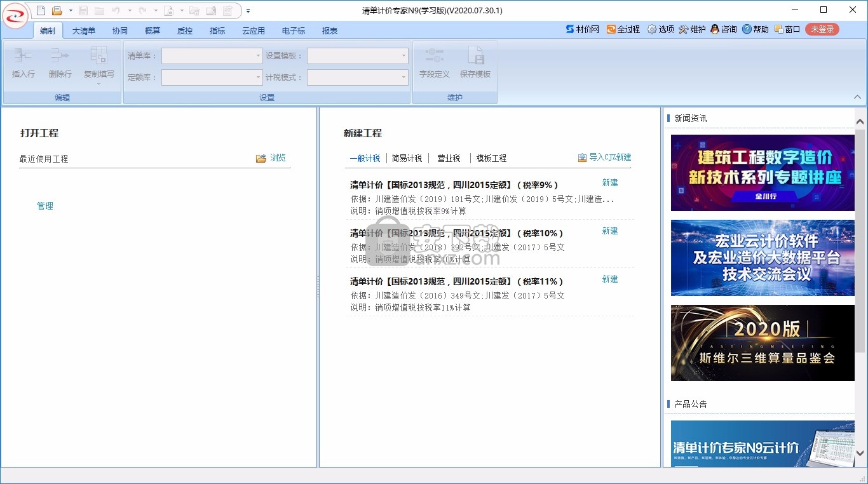Open the 清单计价专家N9云计价 announcement banner
The height and width of the screenshot is (484, 868).
pyautogui.click(x=763, y=444)
